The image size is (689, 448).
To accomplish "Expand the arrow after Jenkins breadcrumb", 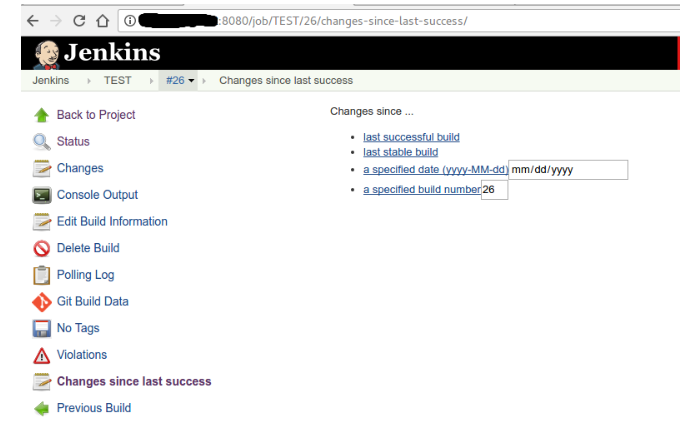I will 87,81.
